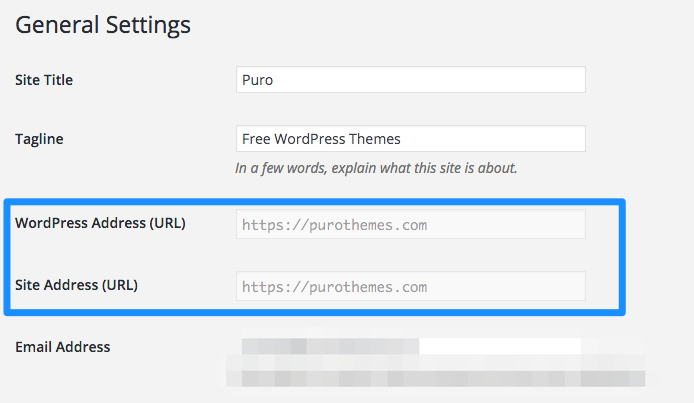
Task: Focus the Site Title input field
Action: tap(410, 80)
